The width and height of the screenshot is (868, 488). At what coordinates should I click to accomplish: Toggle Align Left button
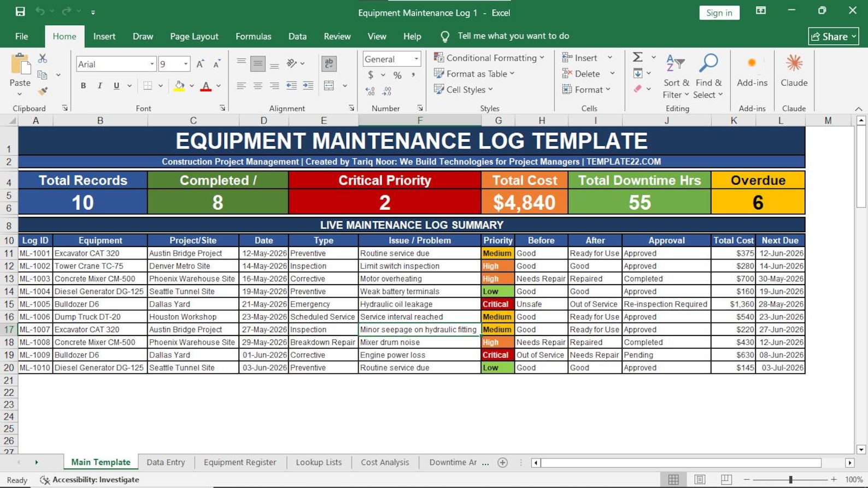coord(241,86)
